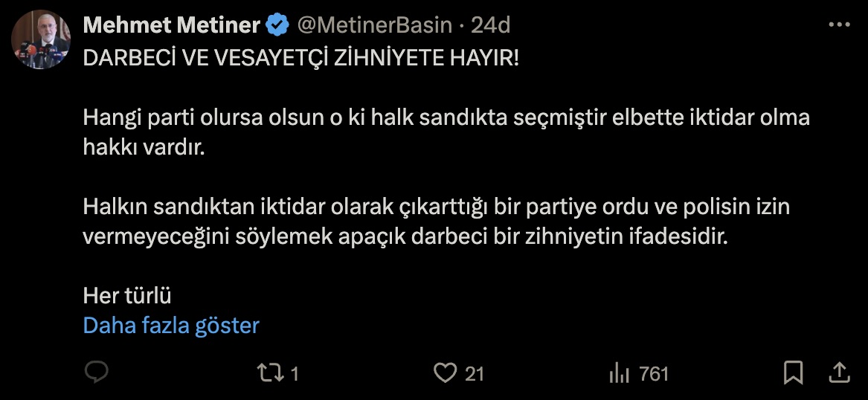The width and height of the screenshot is (868, 400).
Task: Open Mehmet Metiner's profile picture
Action: 41,41
